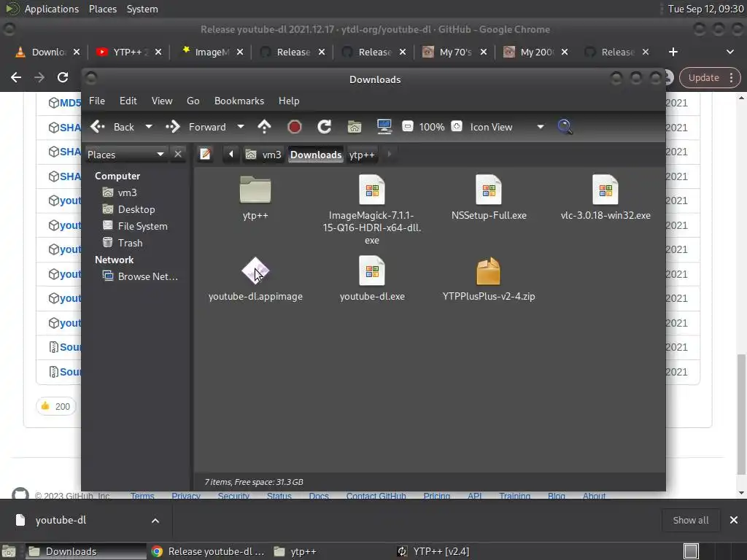
Task: Open the View menu
Action: 161,101
